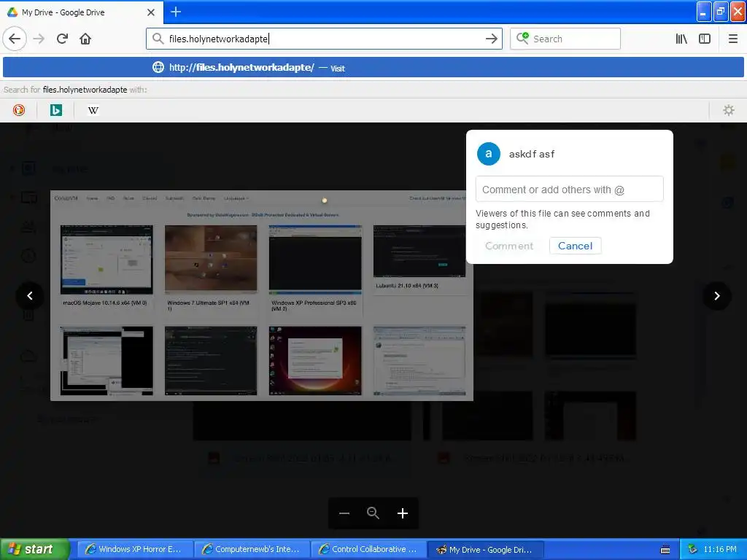Click the Go arrow in address bar
The height and width of the screenshot is (560, 747).
491,39
